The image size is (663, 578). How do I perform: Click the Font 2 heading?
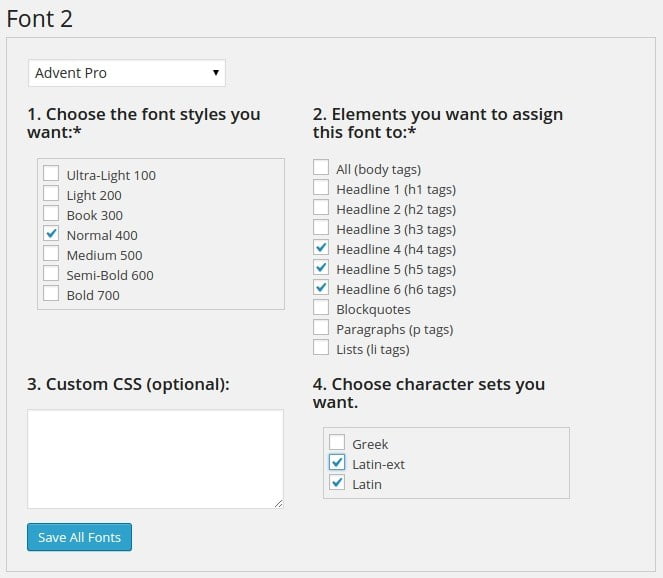[40, 19]
